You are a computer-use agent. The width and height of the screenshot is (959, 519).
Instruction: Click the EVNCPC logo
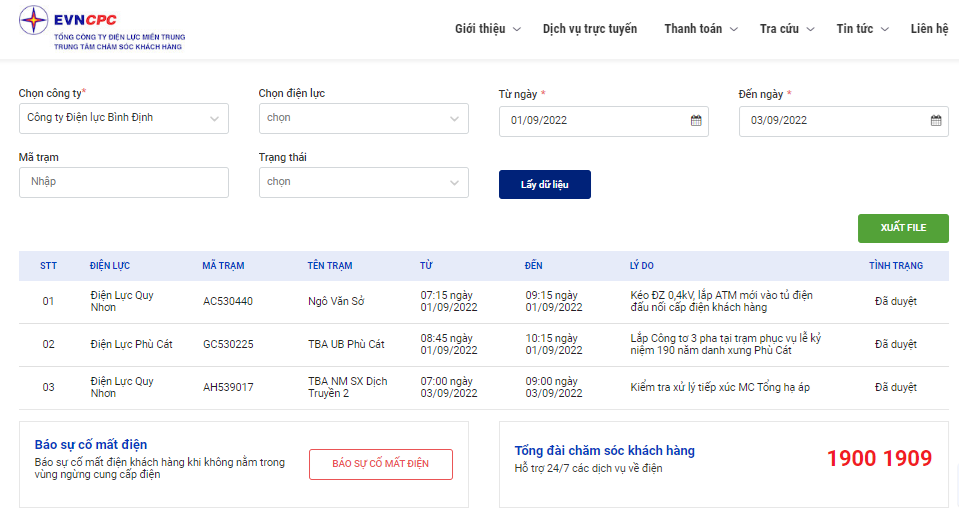pos(102,28)
